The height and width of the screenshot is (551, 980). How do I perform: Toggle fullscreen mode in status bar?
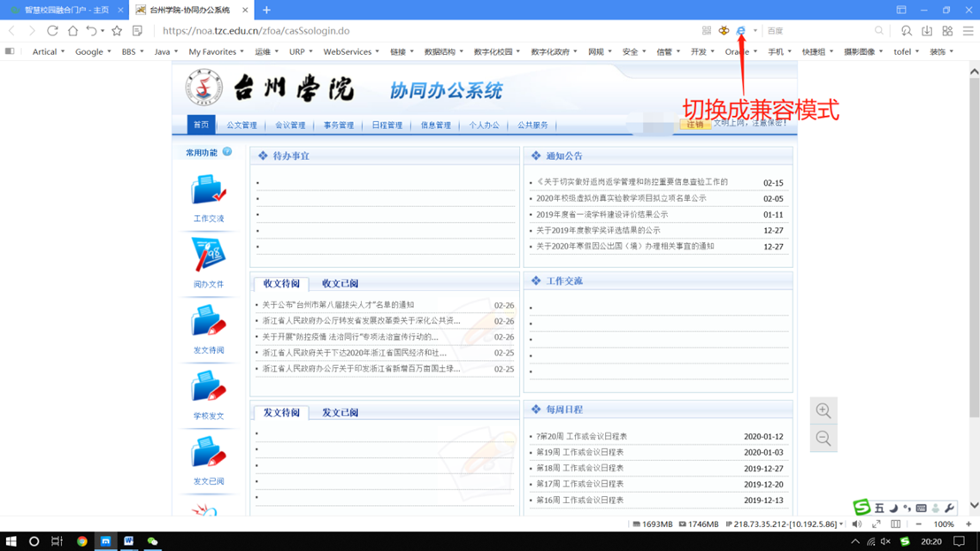point(877,524)
